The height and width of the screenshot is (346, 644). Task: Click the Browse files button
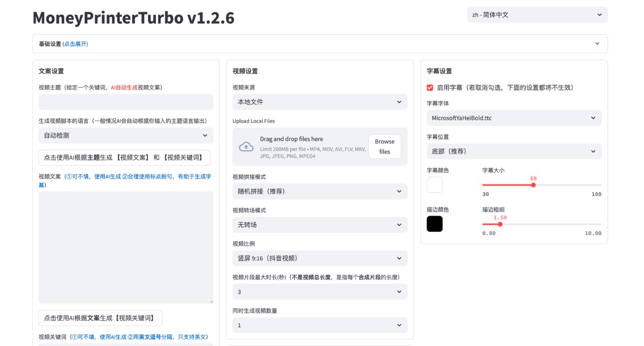pyautogui.click(x=385, y=147)
